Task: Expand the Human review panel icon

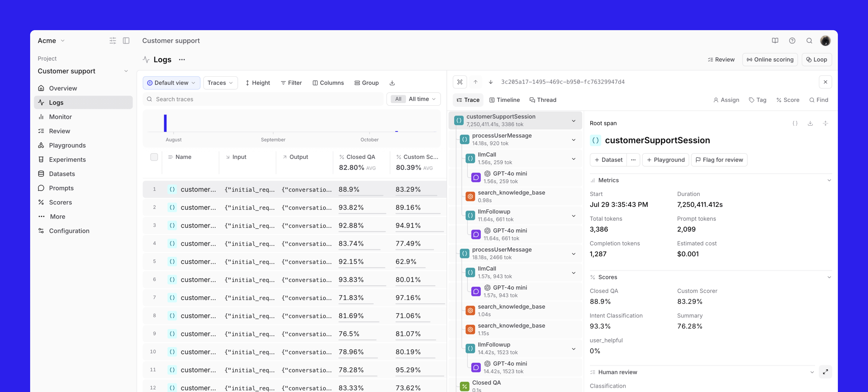Action: 825,372
